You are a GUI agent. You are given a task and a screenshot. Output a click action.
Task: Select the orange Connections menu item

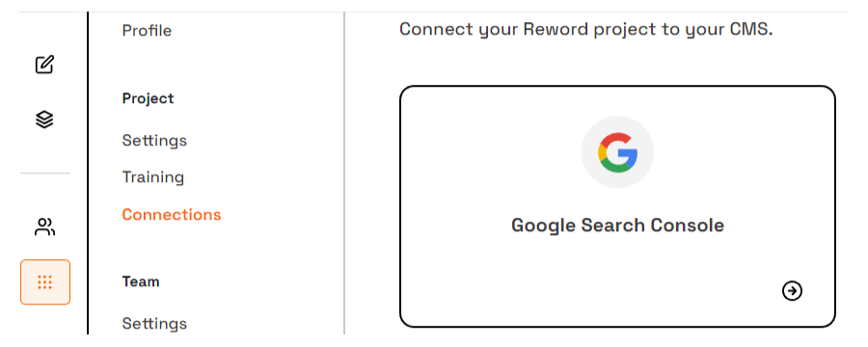[x=172, y=215]
